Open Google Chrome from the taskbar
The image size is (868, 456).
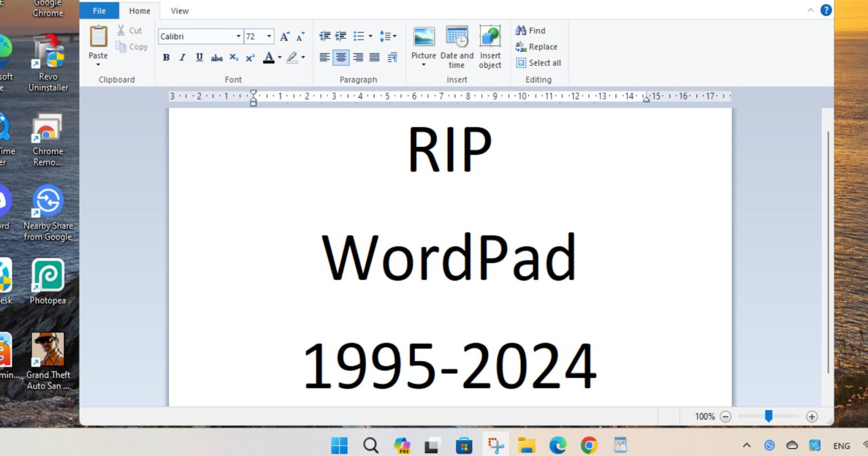click(589, 446)
